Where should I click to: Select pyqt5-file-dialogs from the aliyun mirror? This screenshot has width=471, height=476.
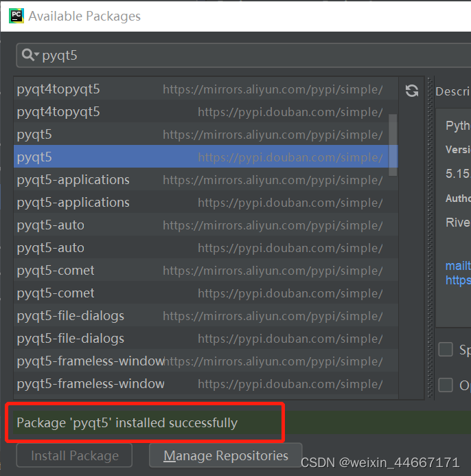pos(206,315)
